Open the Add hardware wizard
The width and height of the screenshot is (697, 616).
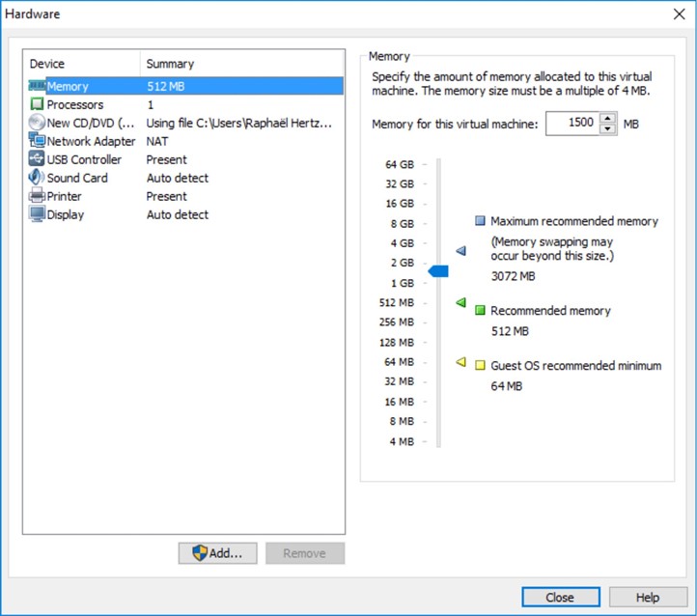218,553
